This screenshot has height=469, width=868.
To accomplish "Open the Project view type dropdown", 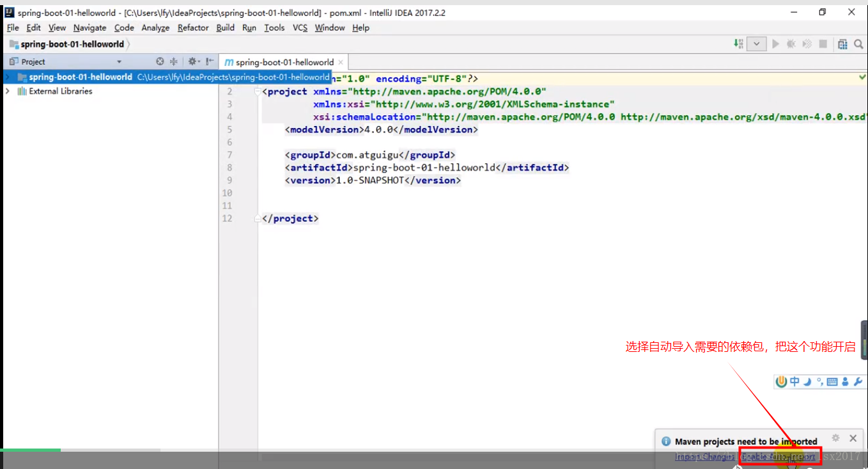I will pyautogui.click(x=119, y=62).
